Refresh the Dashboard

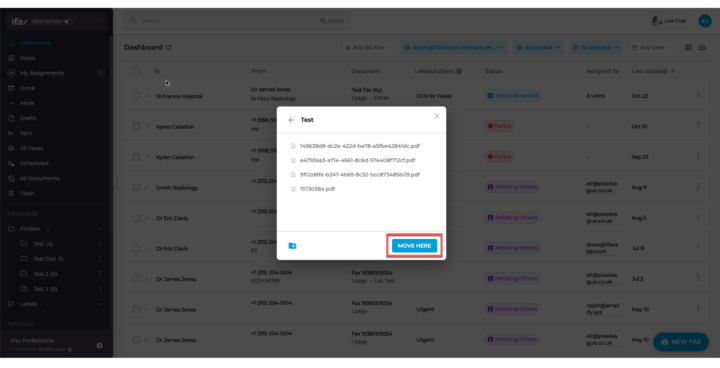pos(169,47)
